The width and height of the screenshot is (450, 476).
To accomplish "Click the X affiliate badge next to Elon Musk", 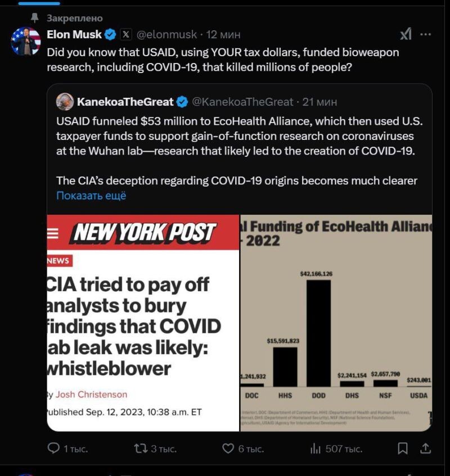I will (x=126, y=34).
